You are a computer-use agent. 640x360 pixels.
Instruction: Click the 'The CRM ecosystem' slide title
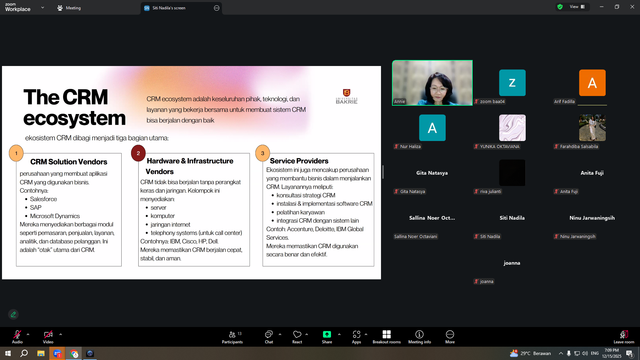pyautogui.click(x=75, y=107)
